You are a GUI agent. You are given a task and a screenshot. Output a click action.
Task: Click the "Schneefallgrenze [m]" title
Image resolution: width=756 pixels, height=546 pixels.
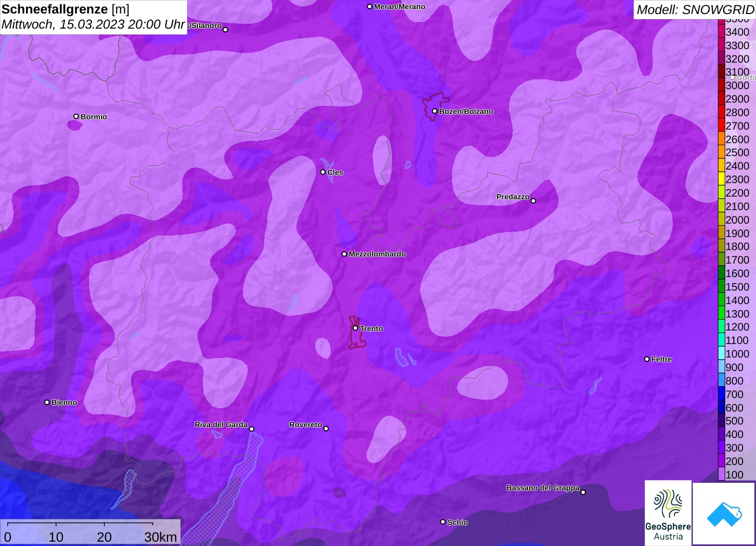point(65,9)
